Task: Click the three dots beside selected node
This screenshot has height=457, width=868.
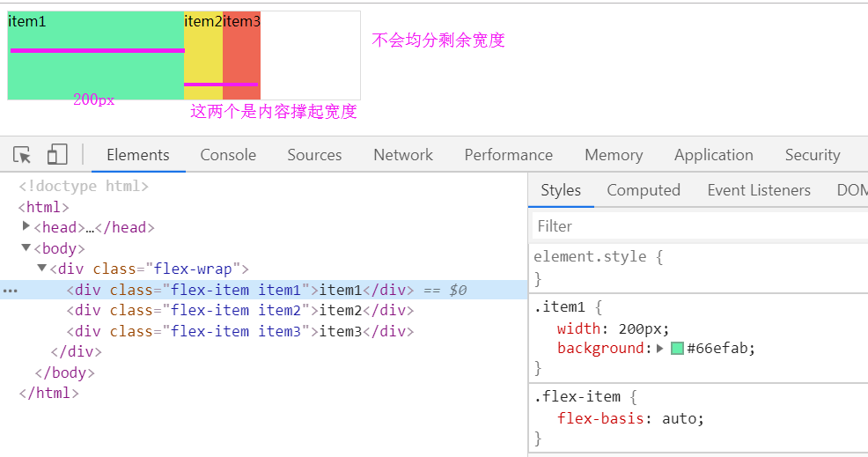Action: point(11,290)
